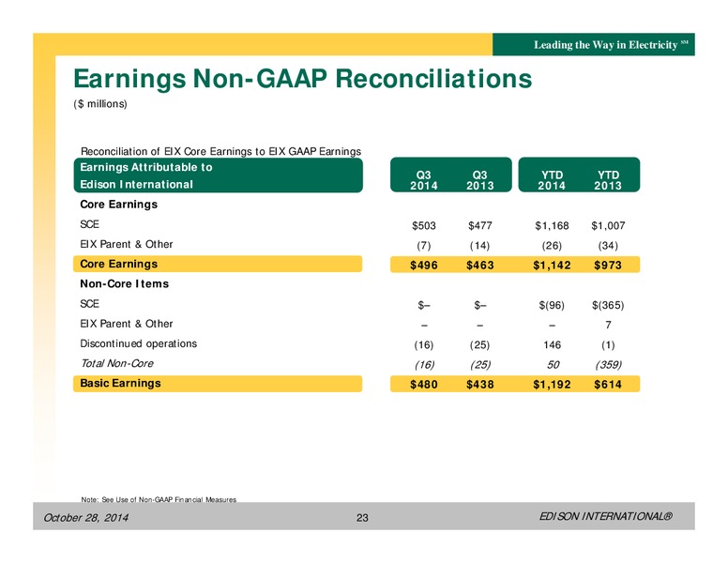Click the 'SCE' label in Core Earnings section

click(90, 224)
